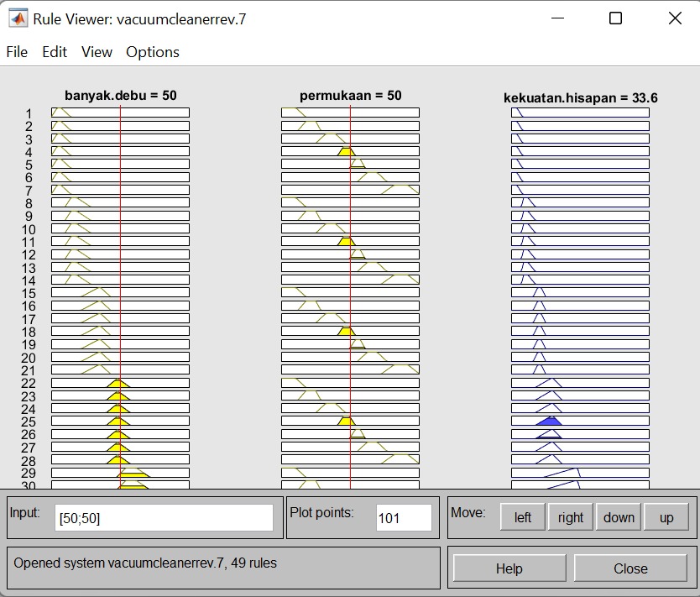The image size is (700, 597).
Task: Click rule 7 permukaan membership plot
Action: coord(351,189)
